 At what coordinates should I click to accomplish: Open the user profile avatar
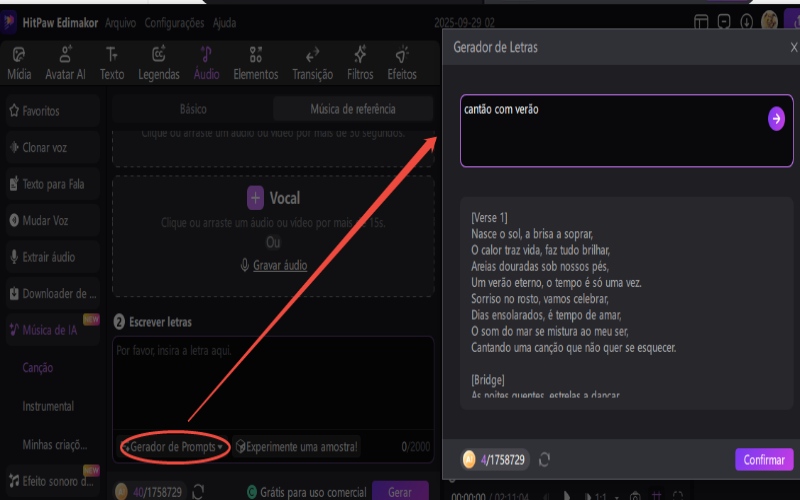click(769, 21)
